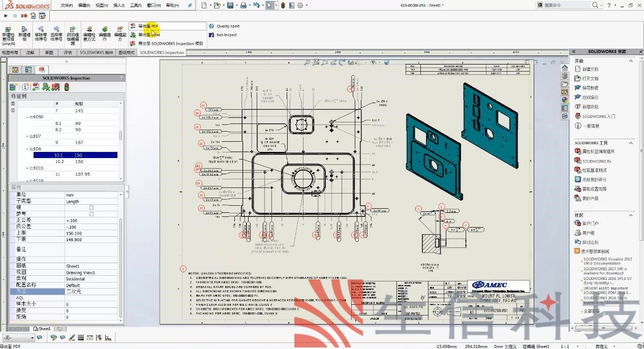Image resolution: width=644 pixels, height=349 pixels.
Task: Check the 参考 (Reference) checkbox in properties
Action: point(91,214)
